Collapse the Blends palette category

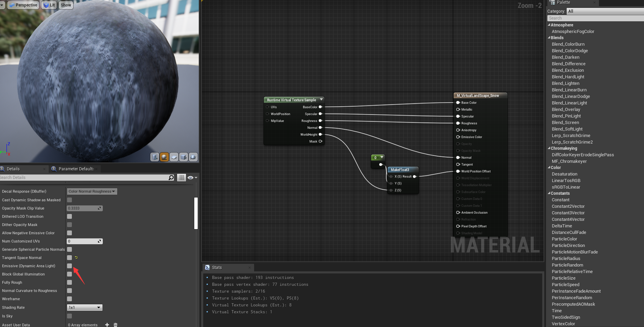(549, 38)
